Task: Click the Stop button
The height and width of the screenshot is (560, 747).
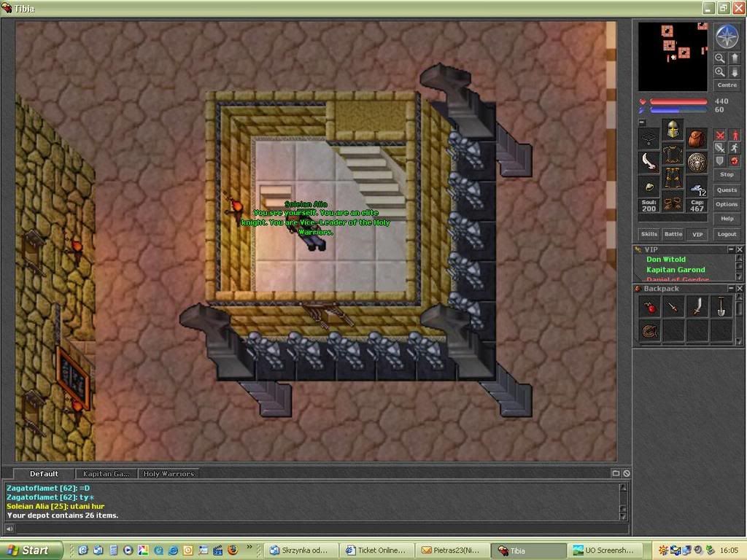Action: (x=727, y=175)
